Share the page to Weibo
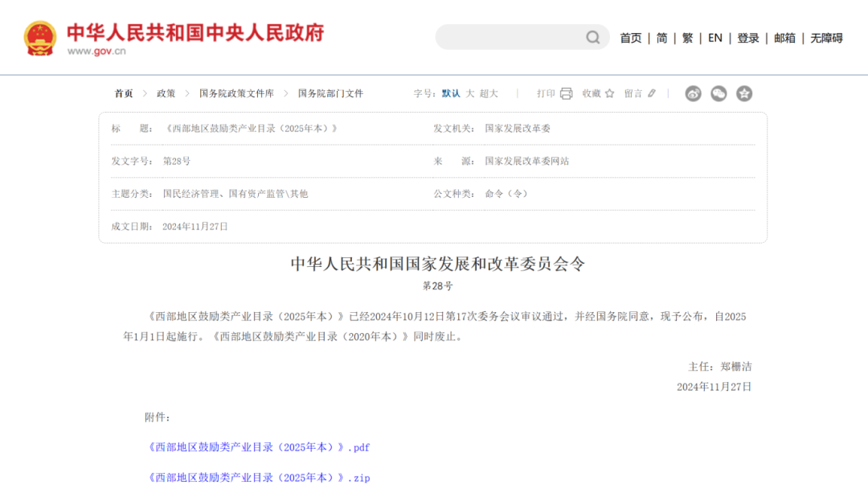This screenshot has width=868, height=497. click(693, 93)
